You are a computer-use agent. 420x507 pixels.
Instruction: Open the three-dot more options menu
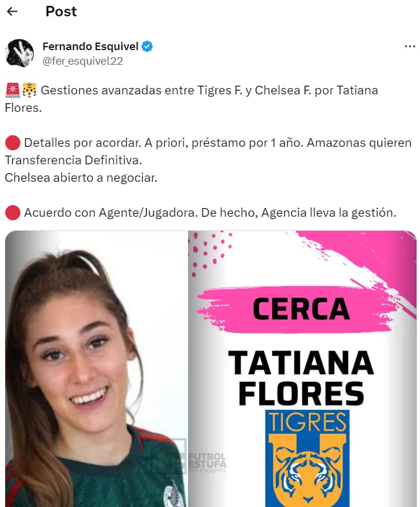pyautogui.click(x=410, y=47)
